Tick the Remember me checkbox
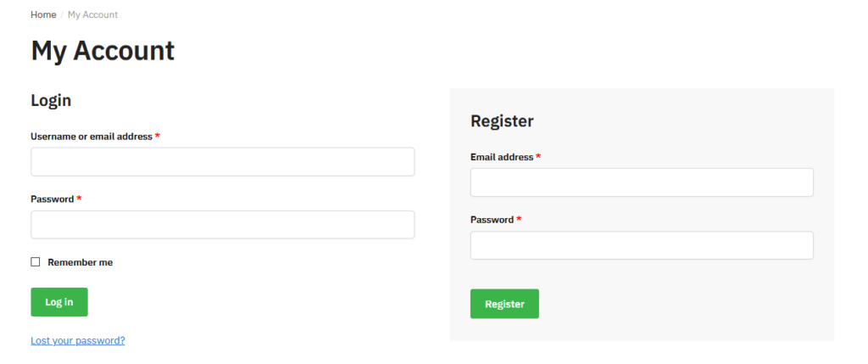This screenshot has width=868, height=364. coord(36,262)
